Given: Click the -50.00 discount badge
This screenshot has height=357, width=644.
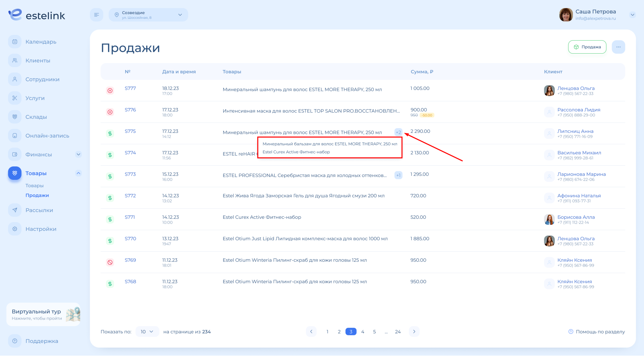Looking at the screenshot, I should point(427,115).
